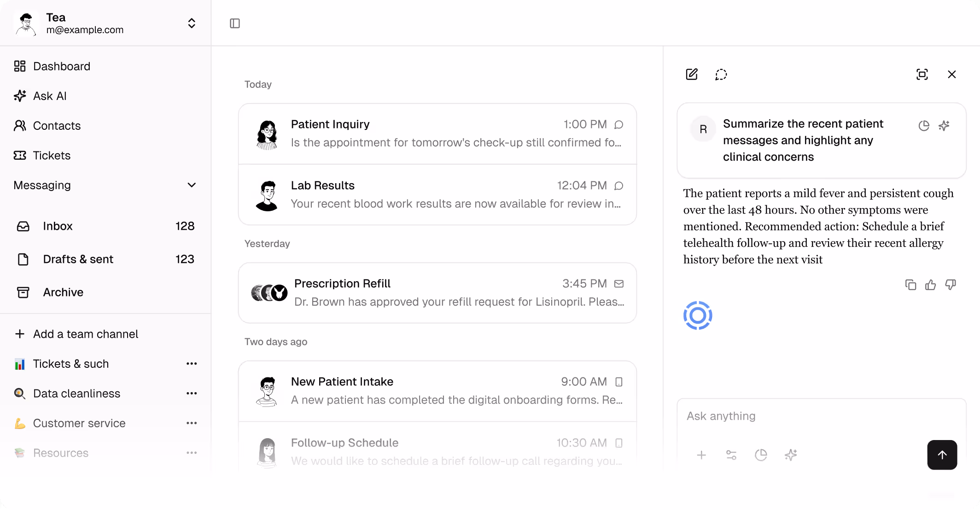The image size is (980, 510).
Task: Open the sliders settings icon in prompt box
Action: (731, 455)
